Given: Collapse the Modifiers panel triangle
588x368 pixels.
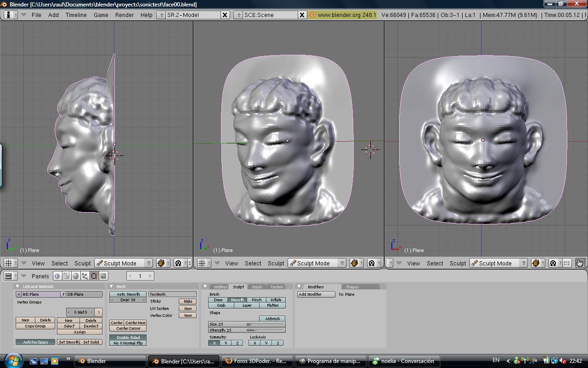Looking at the screenshot, I should click(299, 287).
